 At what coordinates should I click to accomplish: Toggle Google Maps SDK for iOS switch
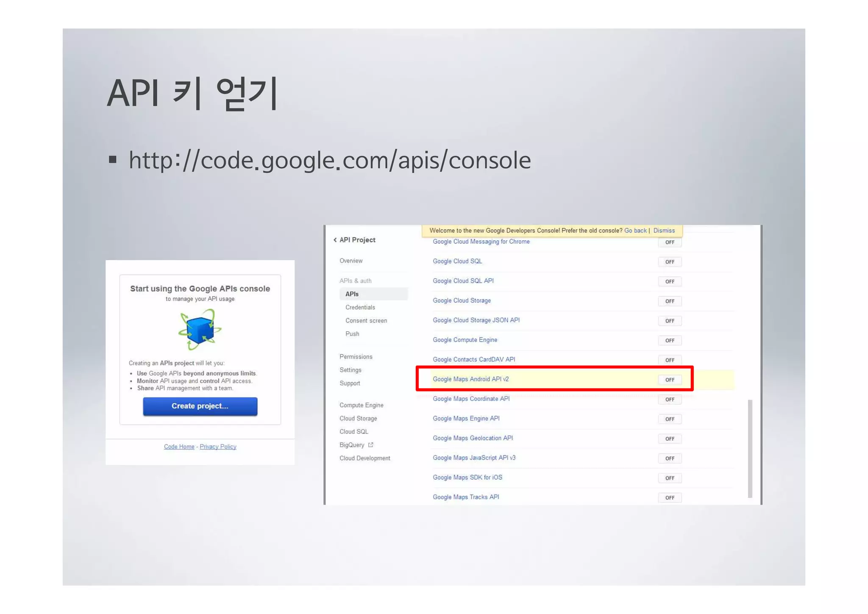click(670, 478)
